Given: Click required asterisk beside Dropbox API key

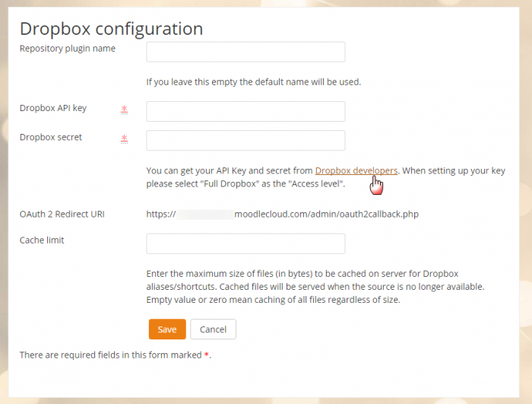Looking at the screenshot, I should 124,110.
